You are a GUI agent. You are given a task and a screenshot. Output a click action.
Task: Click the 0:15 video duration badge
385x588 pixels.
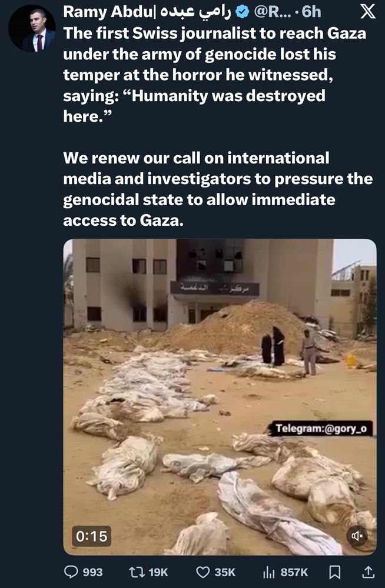click(x=92, y=536)
